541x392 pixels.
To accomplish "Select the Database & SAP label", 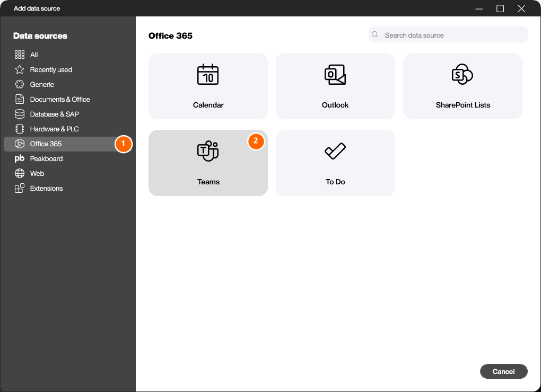I will point(55,114).
